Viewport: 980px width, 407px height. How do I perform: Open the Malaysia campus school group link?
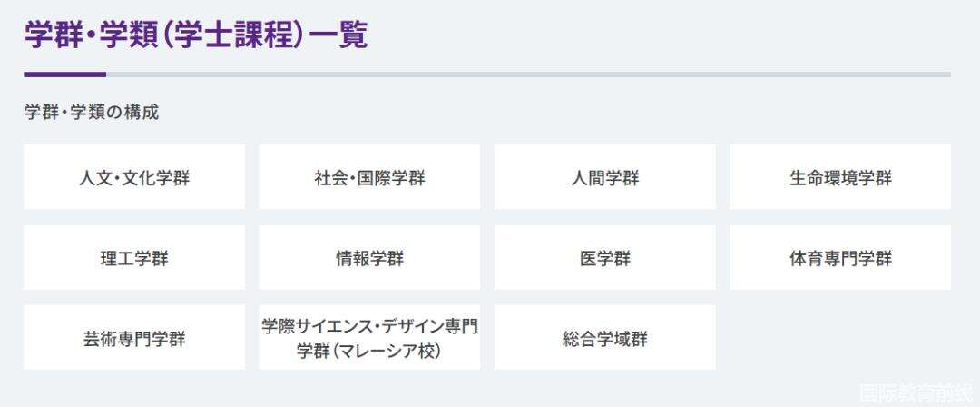pyautogui.click(x=369, y=338)
